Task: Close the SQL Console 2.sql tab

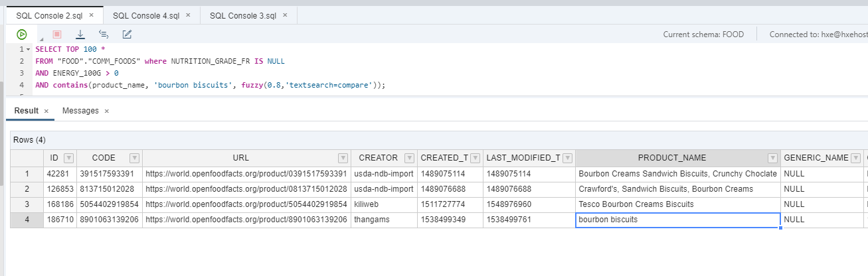Action: [91, 15]
